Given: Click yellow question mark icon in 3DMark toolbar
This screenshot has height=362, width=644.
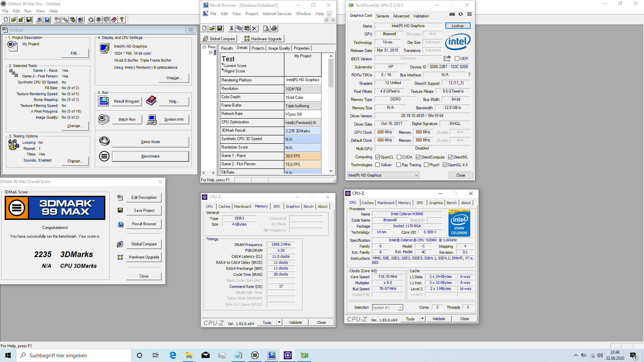Looking at the screenshot, I should pyautogui.click(x=122, y=20).
